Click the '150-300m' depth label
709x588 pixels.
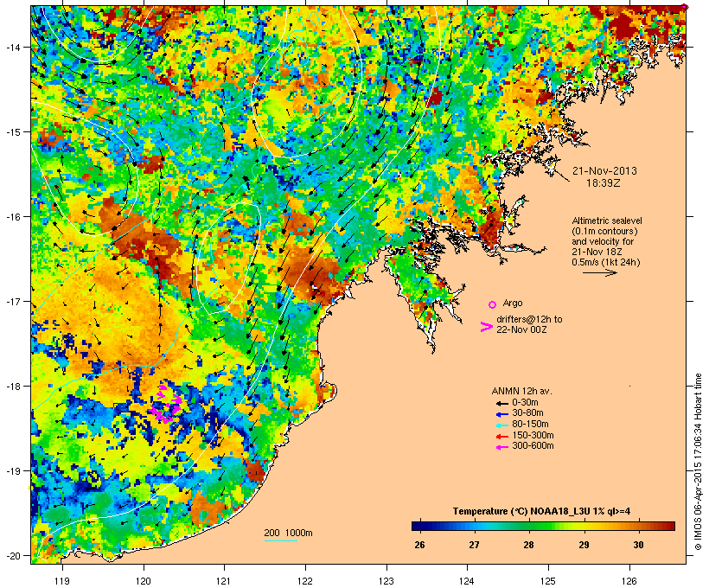coord(533,435)
